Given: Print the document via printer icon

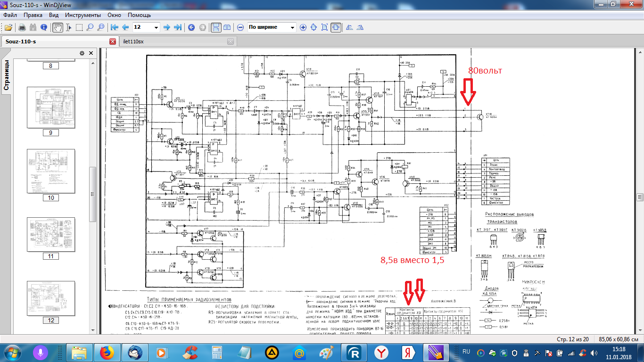Looking at the screenshot, I should tap(22, 27).
